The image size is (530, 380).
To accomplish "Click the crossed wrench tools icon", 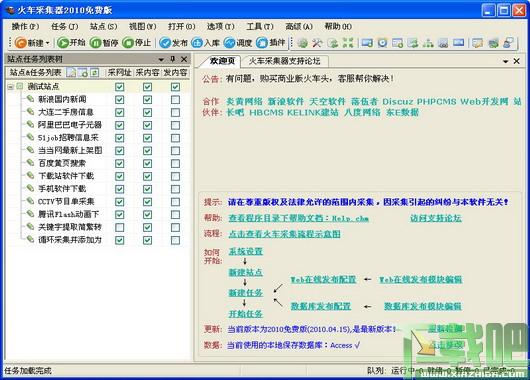I will [x=317, y=43].
